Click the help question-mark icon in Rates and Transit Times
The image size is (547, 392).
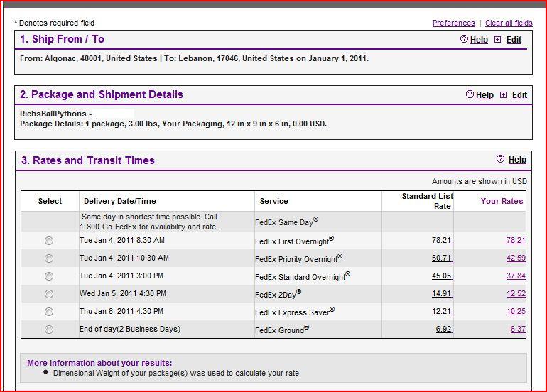(x=500, y=159)
